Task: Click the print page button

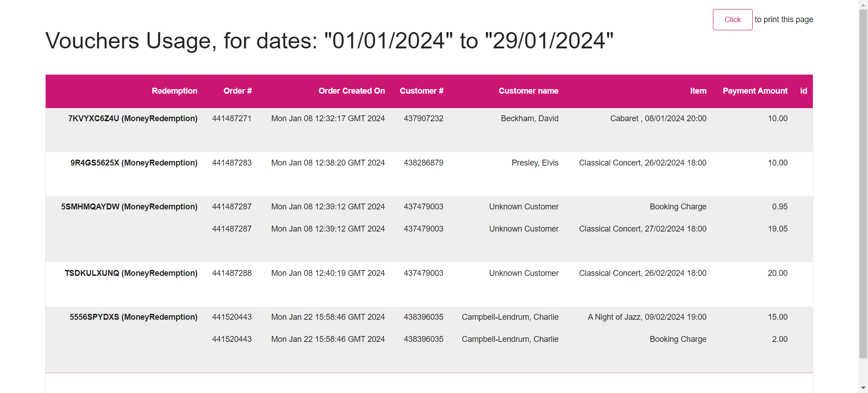Action: [x=732, y=19]
